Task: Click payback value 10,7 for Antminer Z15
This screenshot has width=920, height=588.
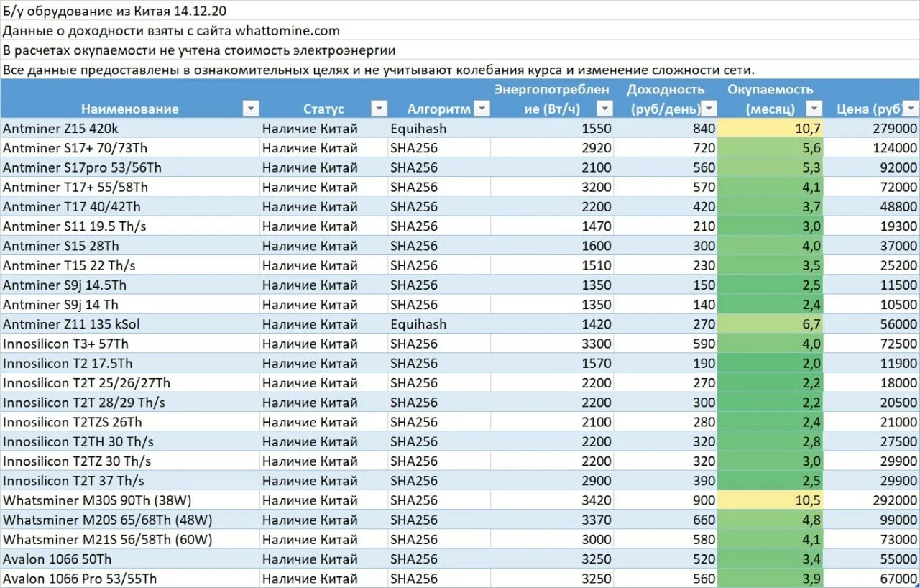Action: [770, 128]
